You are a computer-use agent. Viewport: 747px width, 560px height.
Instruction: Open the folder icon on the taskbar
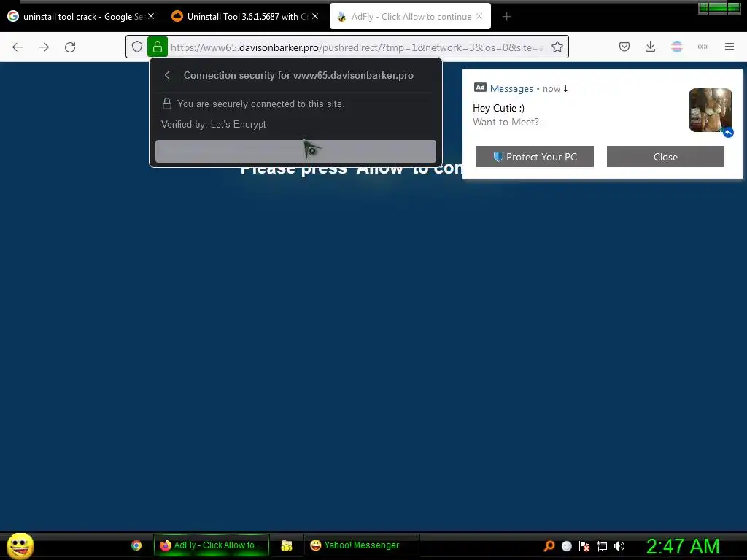[286, 545]
